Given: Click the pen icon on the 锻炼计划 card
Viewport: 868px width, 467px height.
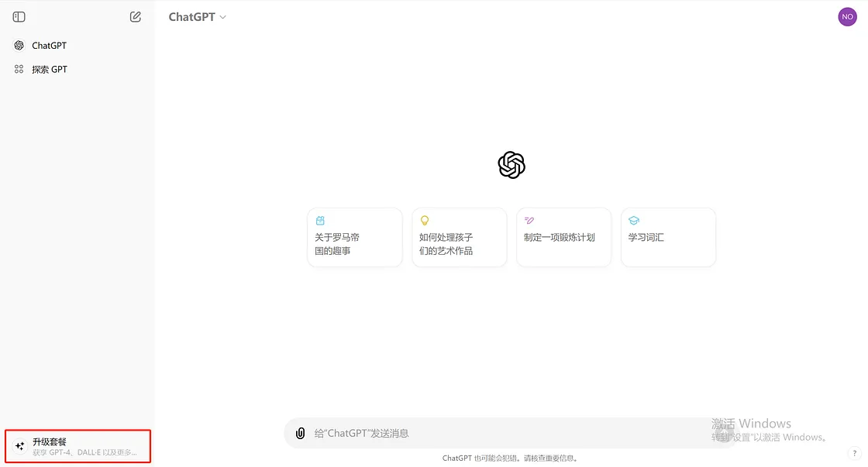Looking at the screenshot, I should pos(529,220).
